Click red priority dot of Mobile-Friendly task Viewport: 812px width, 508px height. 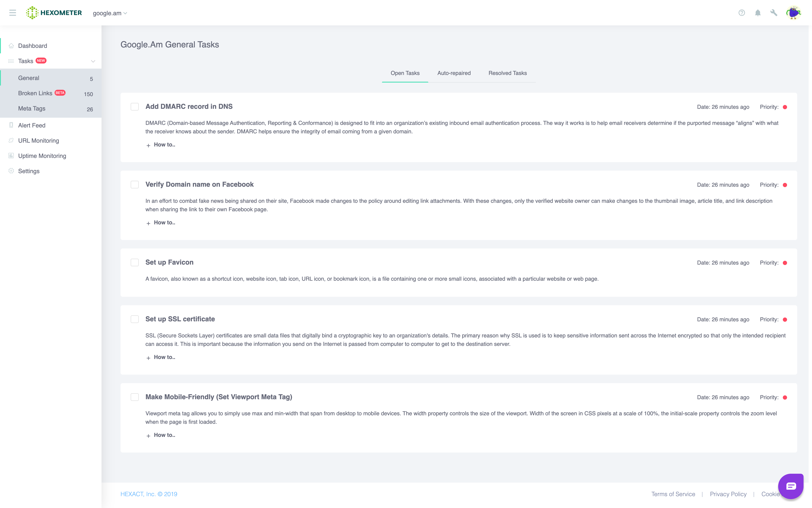(785, 398)
